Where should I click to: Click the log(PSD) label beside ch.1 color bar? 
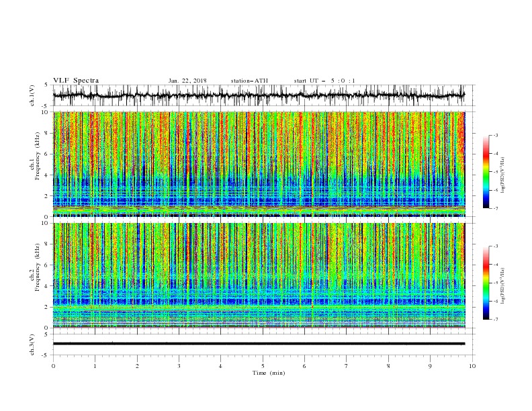[x=503, y=175]
